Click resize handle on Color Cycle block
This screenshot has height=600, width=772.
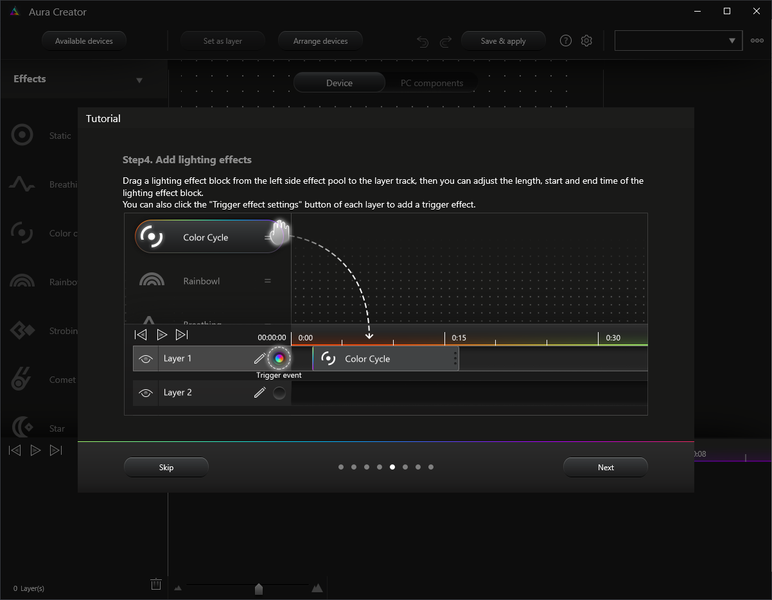point(455,358)
